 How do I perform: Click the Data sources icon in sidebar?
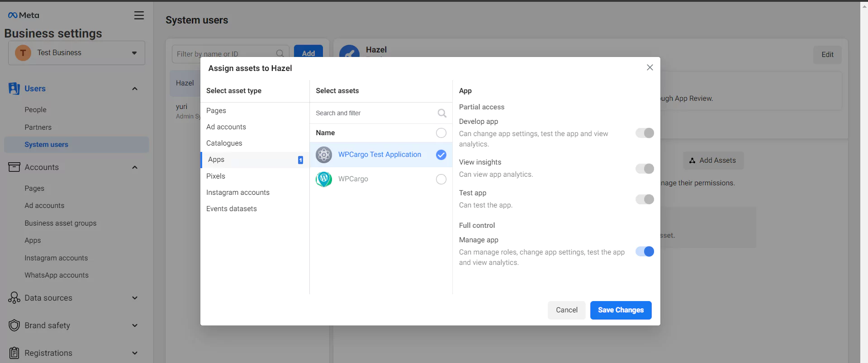(x=14, y=298)
